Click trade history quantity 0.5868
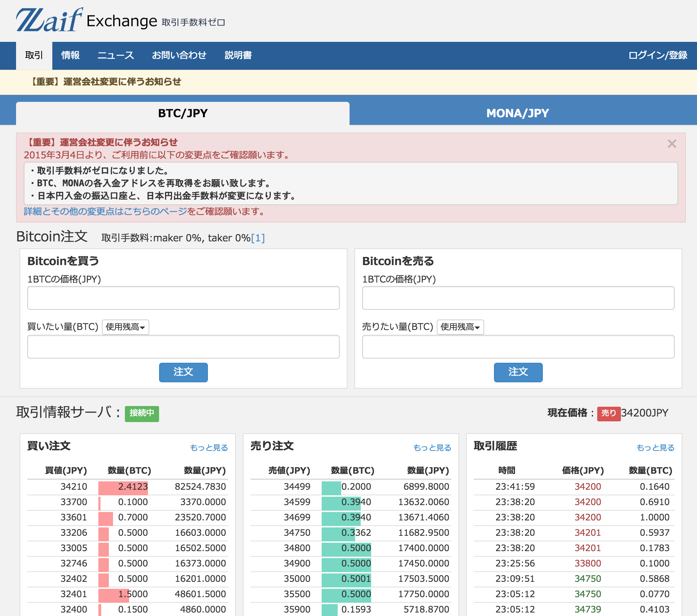The height and width of the screenshot is (616, 697). coord(655,579)
